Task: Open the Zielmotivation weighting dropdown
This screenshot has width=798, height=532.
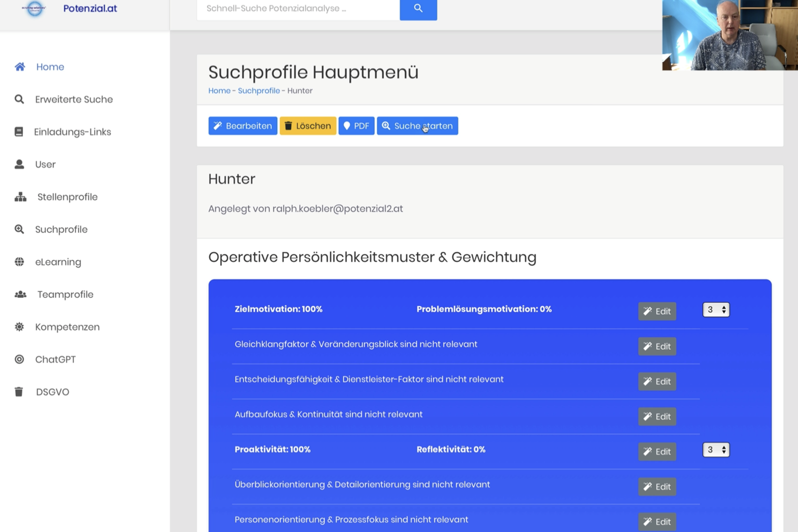Action: coord(716,309)
